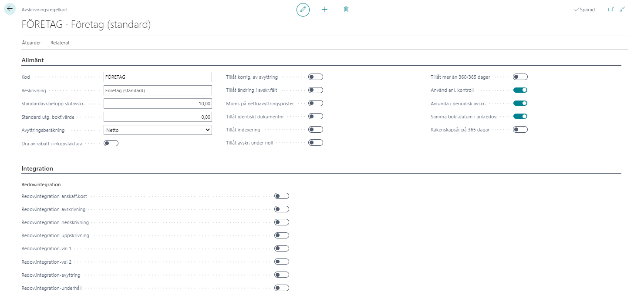Screen dimensions: 644x302
Task: Collapse the Allmänt section header
Action: [33, 60]
